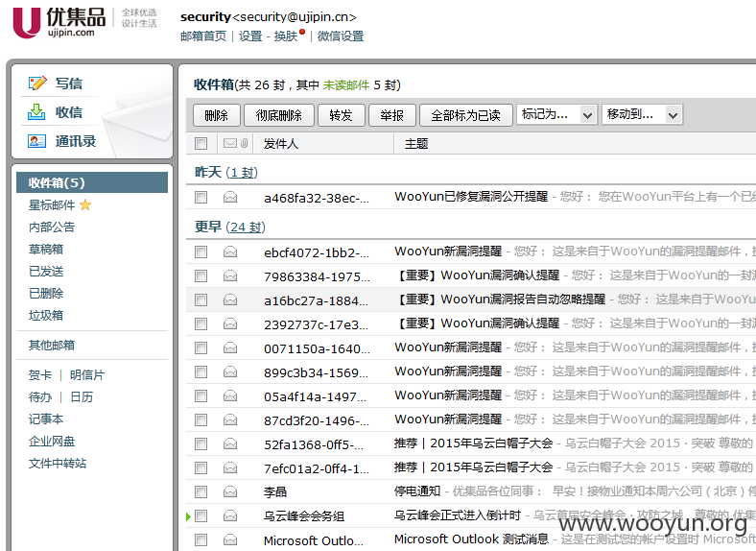The height and width of the screenshot is (551, 756).
Task: Open the 内部公告 folder
Action: (x=52, y=227)
